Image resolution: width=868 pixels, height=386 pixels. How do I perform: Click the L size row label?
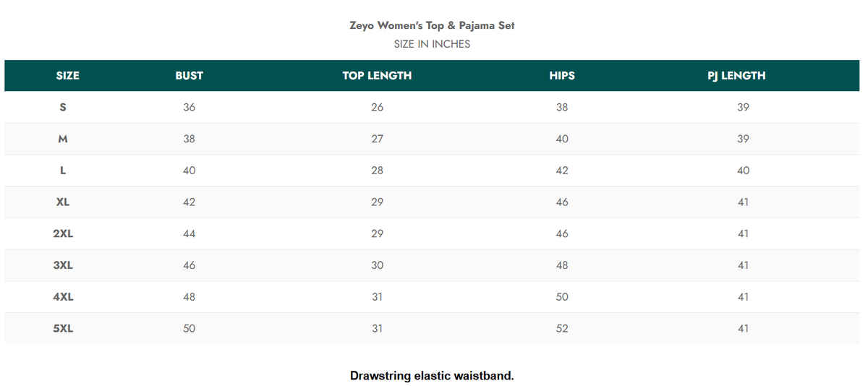[63, 171]
